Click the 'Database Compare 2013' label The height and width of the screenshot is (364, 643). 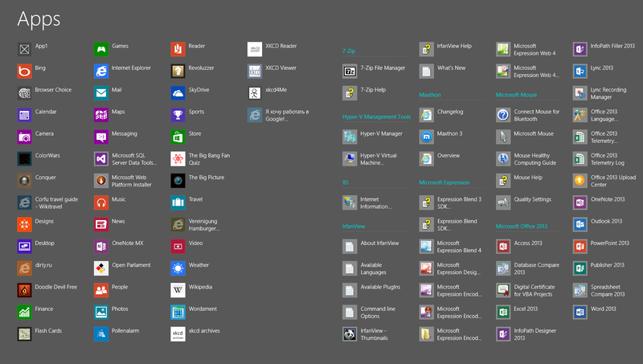click(x=537, y=268)
